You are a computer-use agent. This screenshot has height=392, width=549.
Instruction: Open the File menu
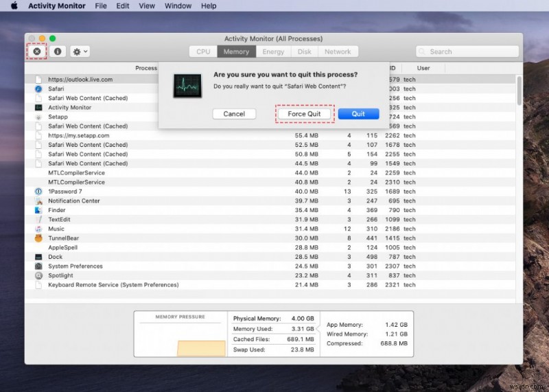click(101, 6)
